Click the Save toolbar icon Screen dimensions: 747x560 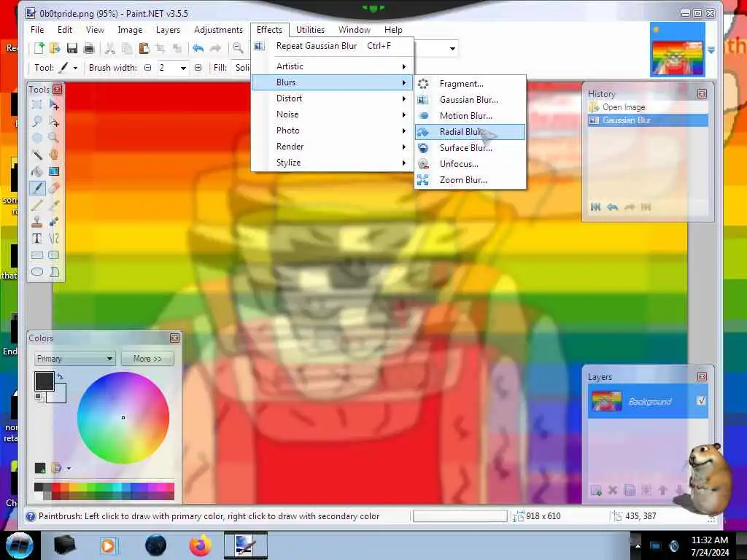click(72, 48)
